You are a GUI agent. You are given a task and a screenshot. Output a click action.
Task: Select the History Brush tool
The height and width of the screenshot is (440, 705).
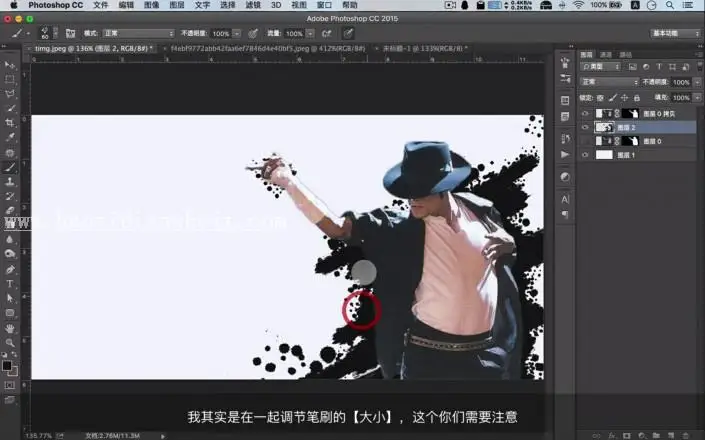[x=9, y=196]
